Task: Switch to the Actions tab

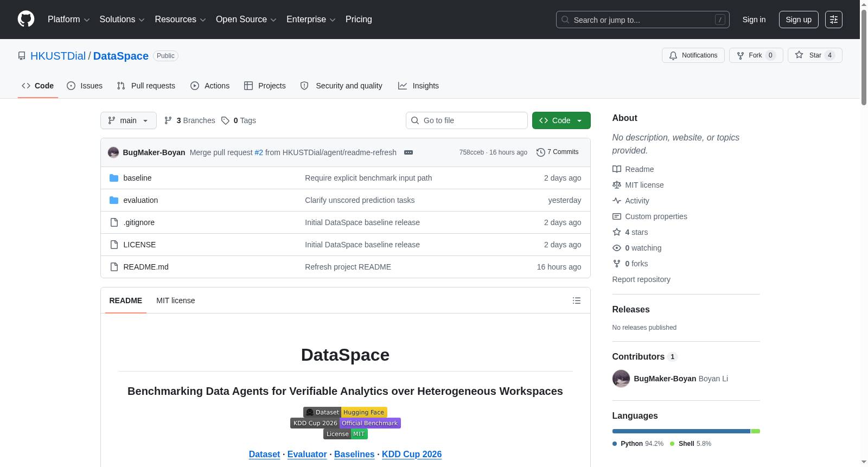Action: [210, 86]
